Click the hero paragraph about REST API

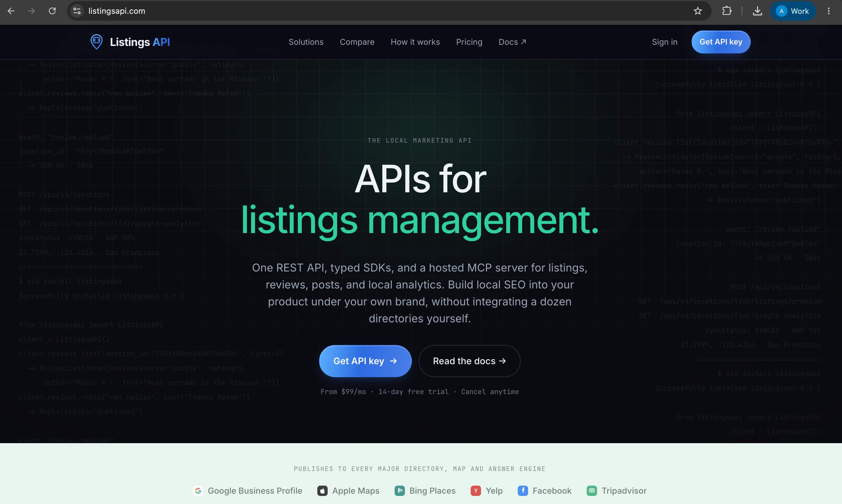[420, 293]
